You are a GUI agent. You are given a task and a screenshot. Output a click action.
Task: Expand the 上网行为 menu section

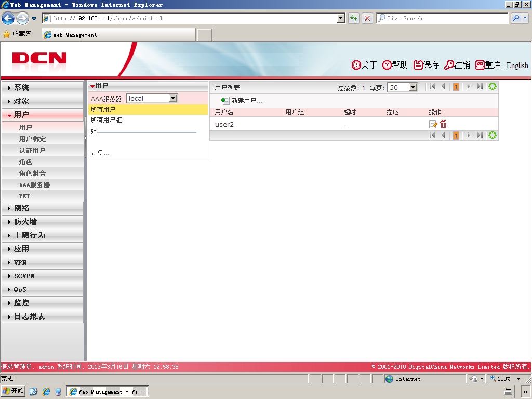[43, 235]
